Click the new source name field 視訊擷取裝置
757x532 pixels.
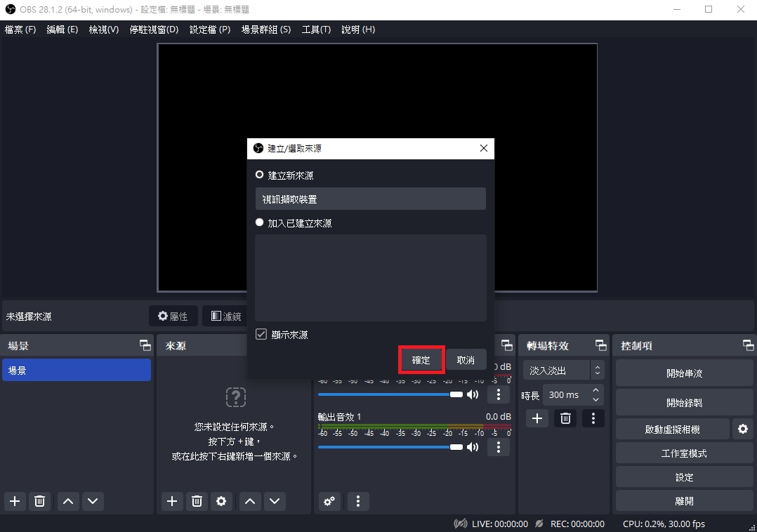(x=370, y=199)
